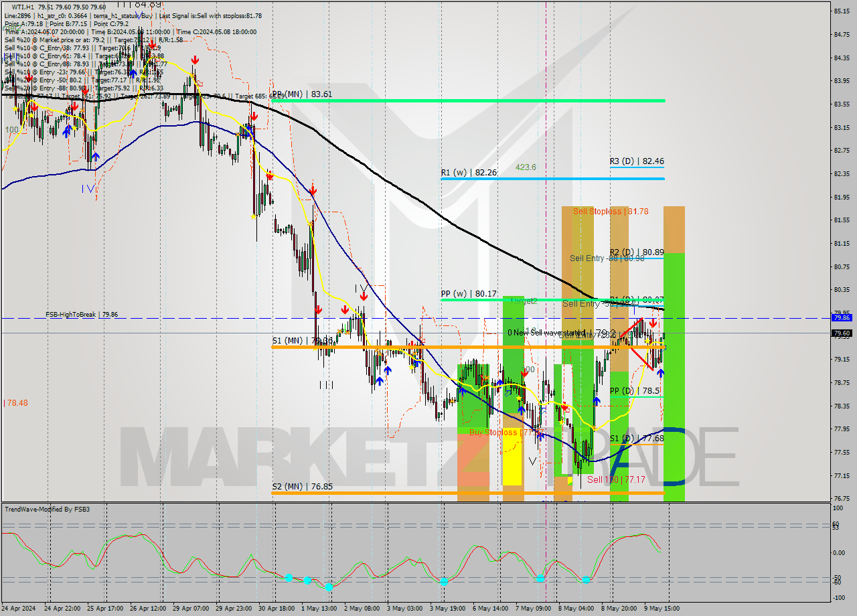
Task: Select the 6 May 14:00 time axis label
Action: (490, 609)
